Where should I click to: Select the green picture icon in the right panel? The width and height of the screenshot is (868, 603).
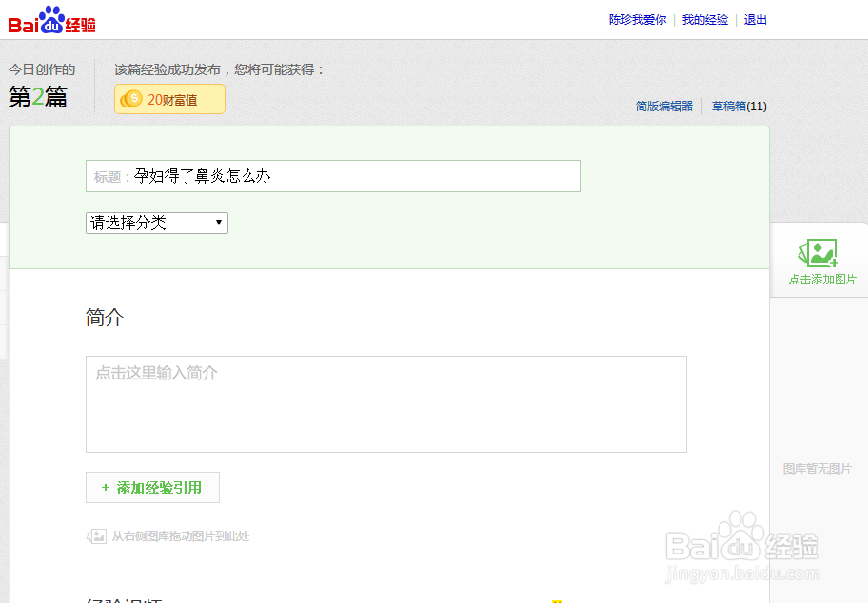pos(819,252)
